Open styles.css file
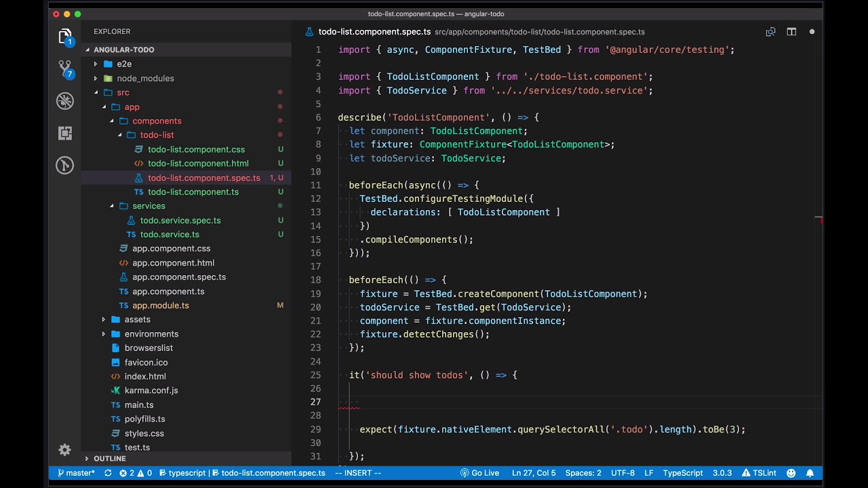The image size is (868, 488). 144,433
